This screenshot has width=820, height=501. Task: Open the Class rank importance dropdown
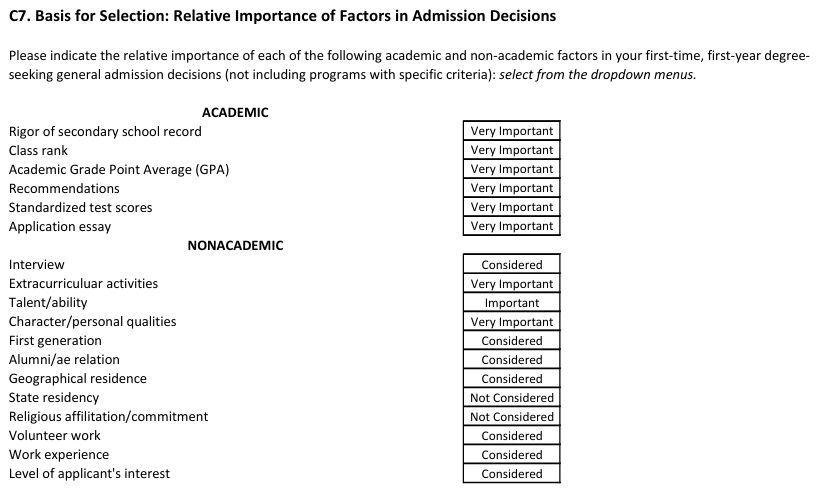[x=511, y=150]
